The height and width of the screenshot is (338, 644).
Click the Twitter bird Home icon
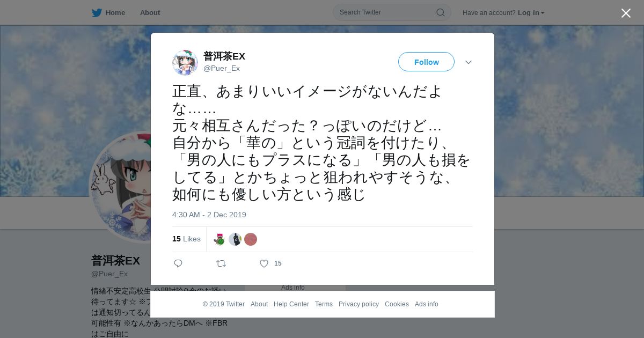97,12
